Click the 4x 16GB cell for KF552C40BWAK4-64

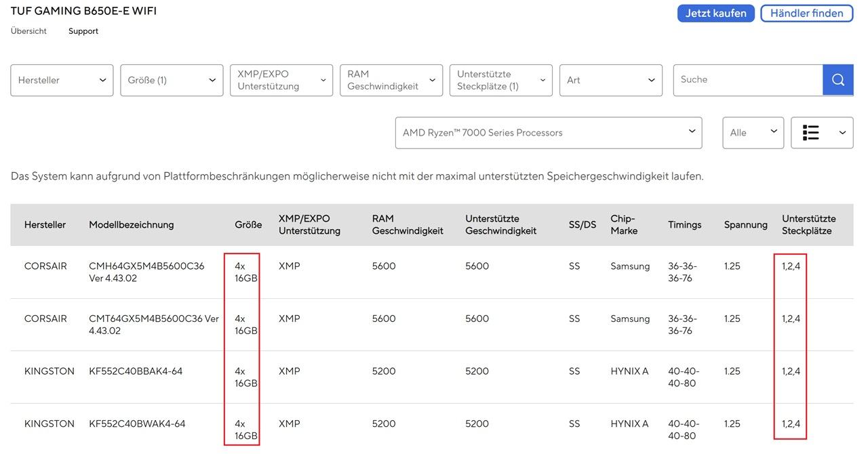point(246,430)
